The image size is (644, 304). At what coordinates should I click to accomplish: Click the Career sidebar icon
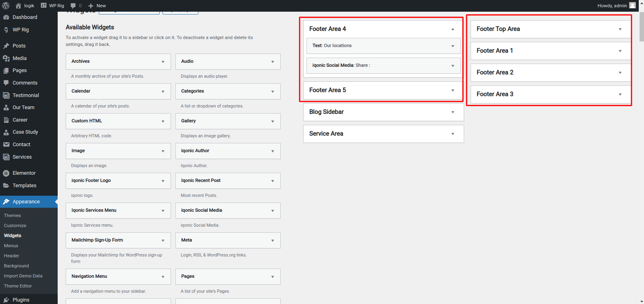(x=6, y=120)
